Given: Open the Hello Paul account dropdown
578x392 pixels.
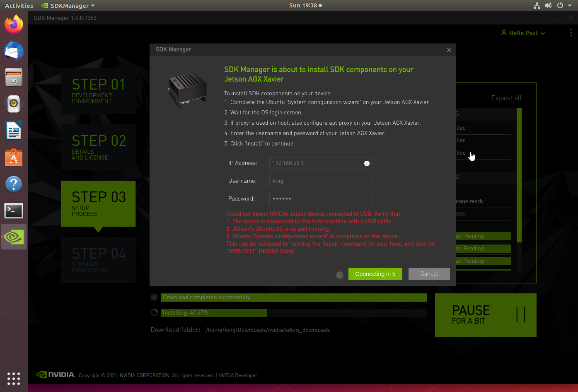Looking at the screenshot, I should tap(523, 33).
